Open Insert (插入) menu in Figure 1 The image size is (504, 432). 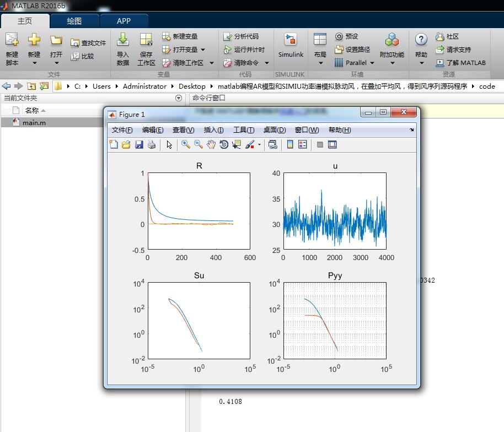click(214, 129)
